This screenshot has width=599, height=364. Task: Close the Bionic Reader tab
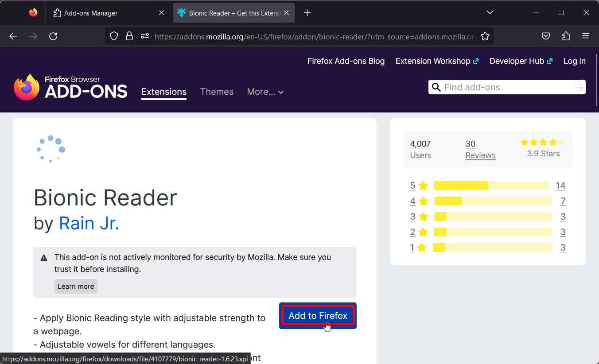(287, 13)
